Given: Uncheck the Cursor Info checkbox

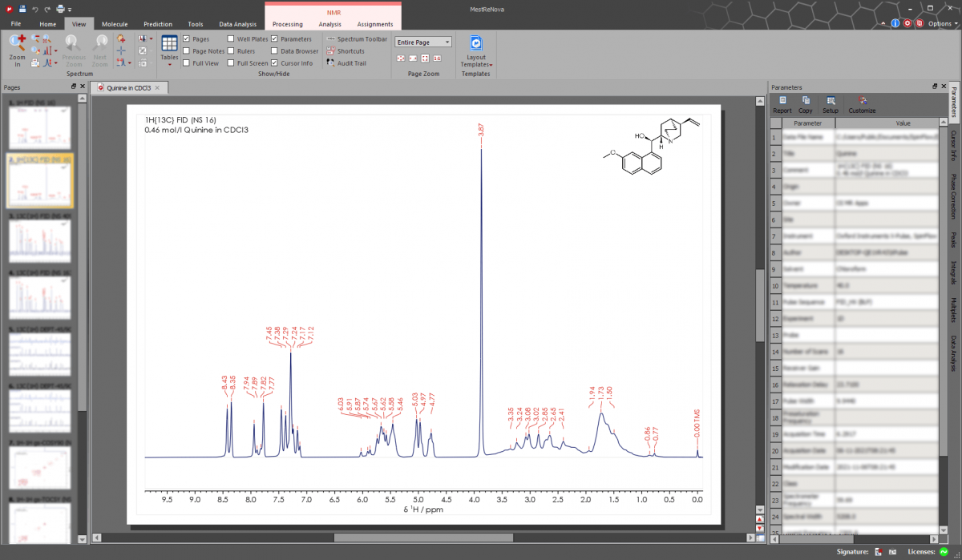Looking at the screenshot, I should click(274, 63).
